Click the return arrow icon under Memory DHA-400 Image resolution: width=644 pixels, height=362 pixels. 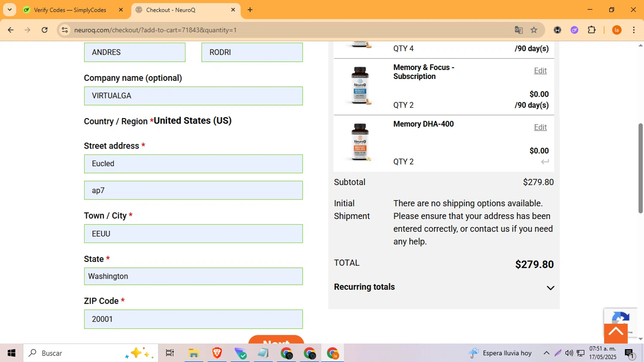click(x=545, y=162)
